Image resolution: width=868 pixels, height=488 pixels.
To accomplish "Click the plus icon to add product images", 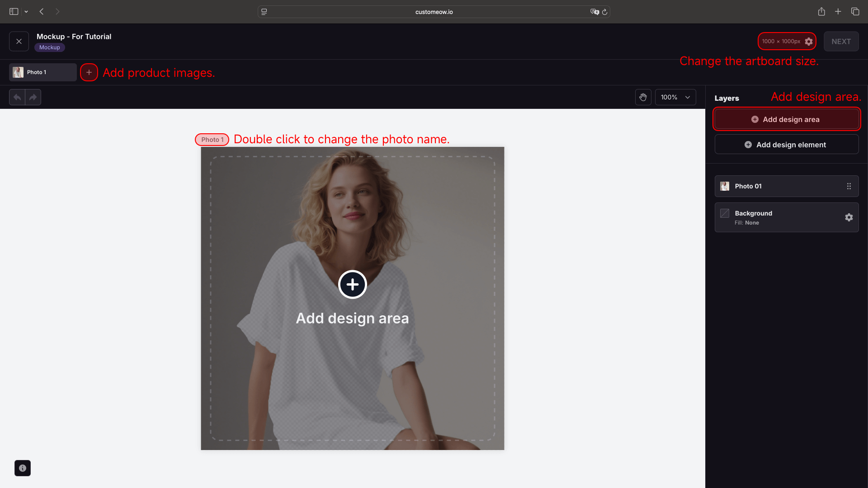I will (89, 72).
